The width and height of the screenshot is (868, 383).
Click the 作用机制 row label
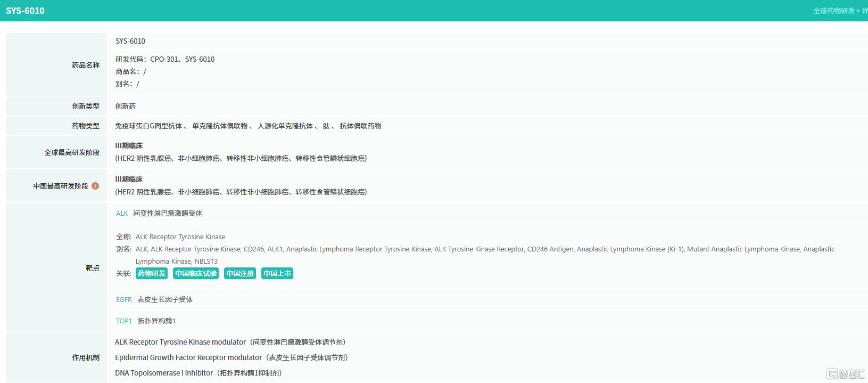[86, 357]
